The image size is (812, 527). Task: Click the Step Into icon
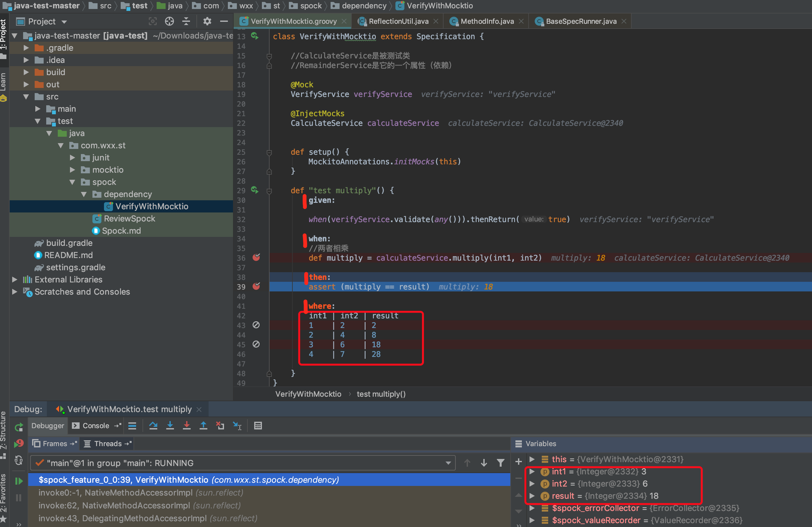click(170, 426)
